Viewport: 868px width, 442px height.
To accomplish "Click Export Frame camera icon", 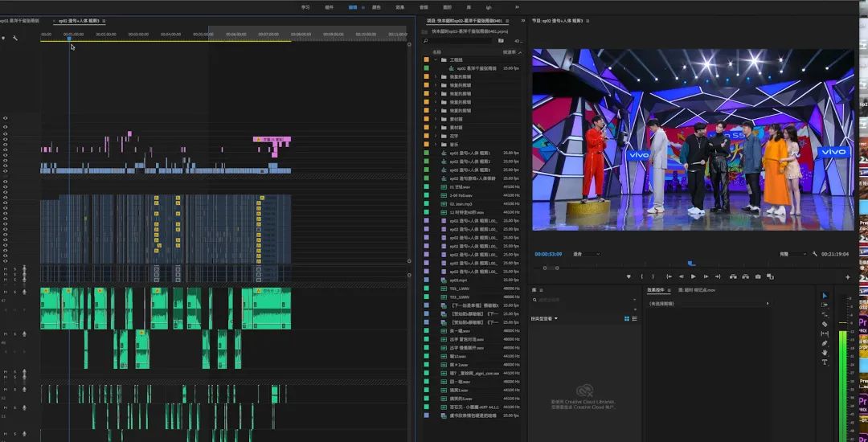I will click(758, 276).
